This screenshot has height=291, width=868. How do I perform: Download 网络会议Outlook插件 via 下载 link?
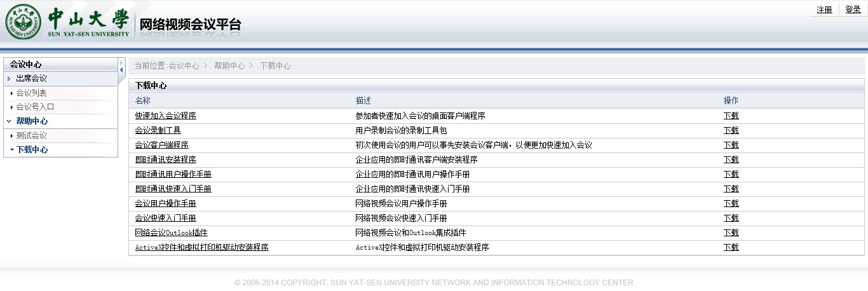731,233
